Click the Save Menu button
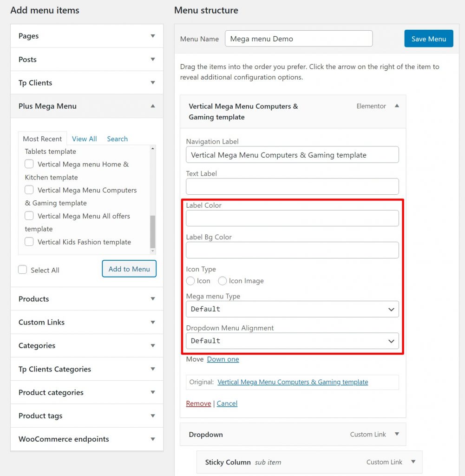Viewport: 465px width, 476px height. tap(428, 39)
